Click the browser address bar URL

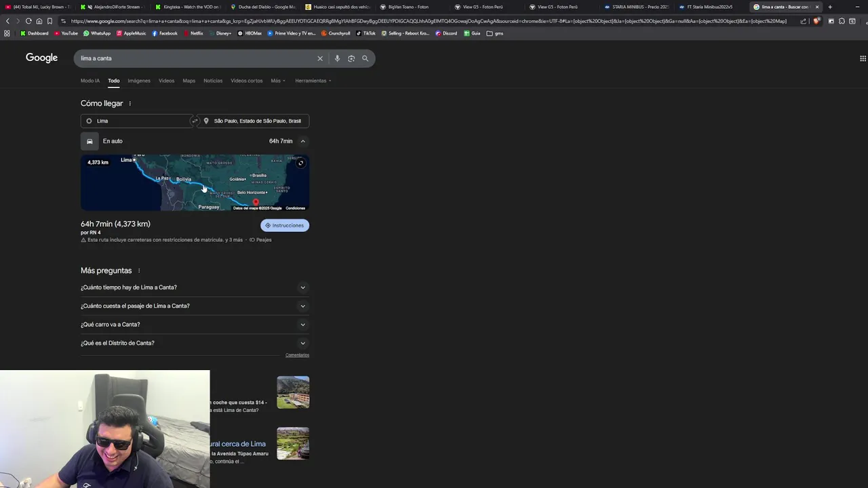tap(429, 21)
